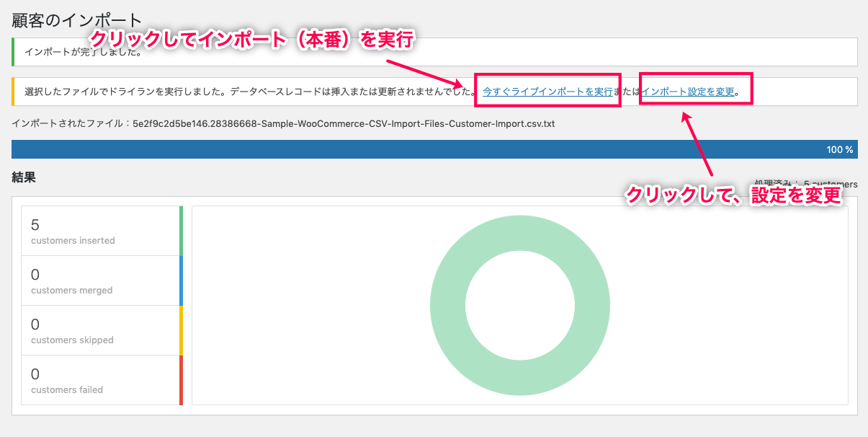Click the 100 % percentage label
Image resolution: width=868 pixels, height=437 pixels.
click(840, 150)
